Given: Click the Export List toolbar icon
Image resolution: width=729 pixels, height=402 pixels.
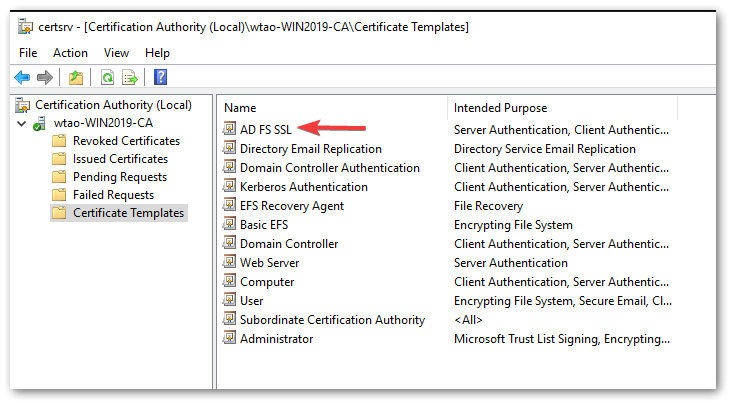Looking at the screenshot, I should point(129,77).
